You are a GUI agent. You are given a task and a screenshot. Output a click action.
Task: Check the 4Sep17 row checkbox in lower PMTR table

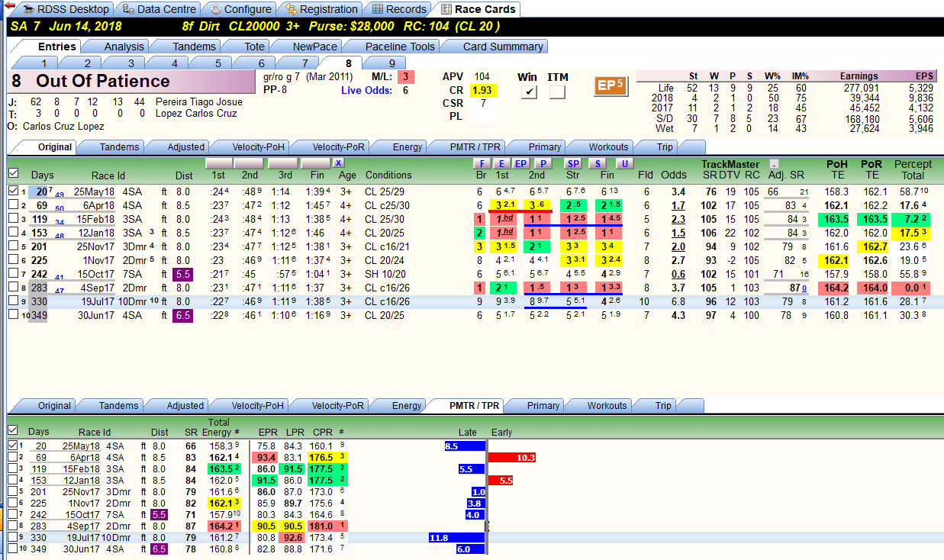click(12, 526)
